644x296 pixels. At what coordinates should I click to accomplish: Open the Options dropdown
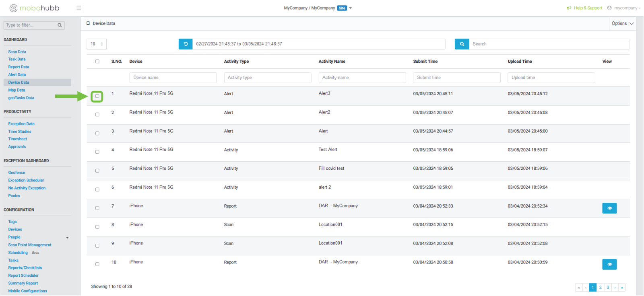622,23
